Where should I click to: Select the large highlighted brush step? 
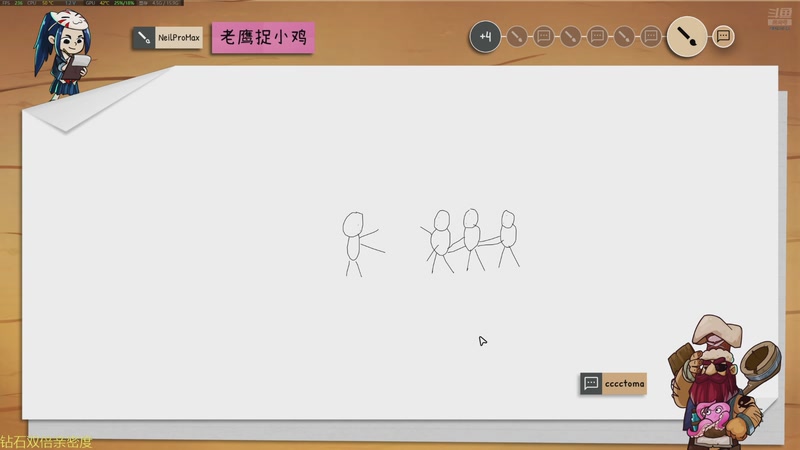tap(687, 36)
